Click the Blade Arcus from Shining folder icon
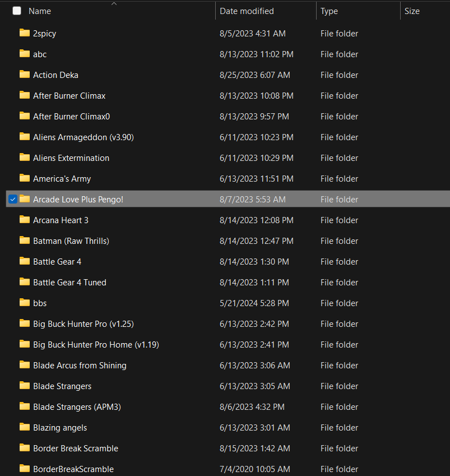This screenshot has width=450, height=476. 25,364
